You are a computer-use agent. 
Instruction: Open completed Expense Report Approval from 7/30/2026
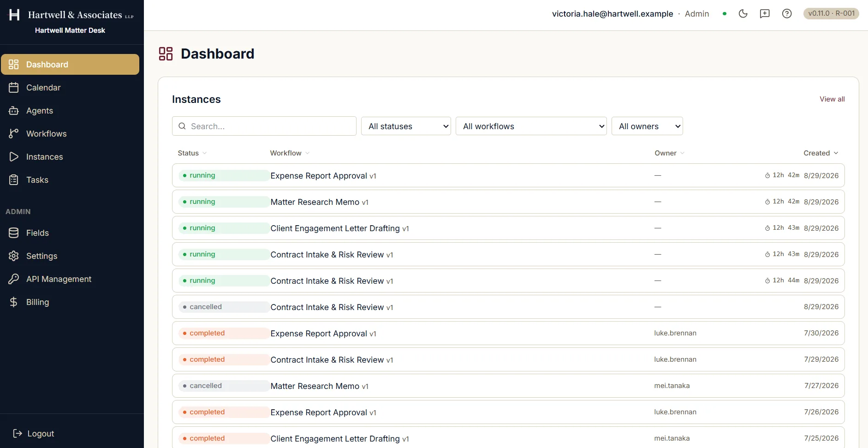point(508,333)
